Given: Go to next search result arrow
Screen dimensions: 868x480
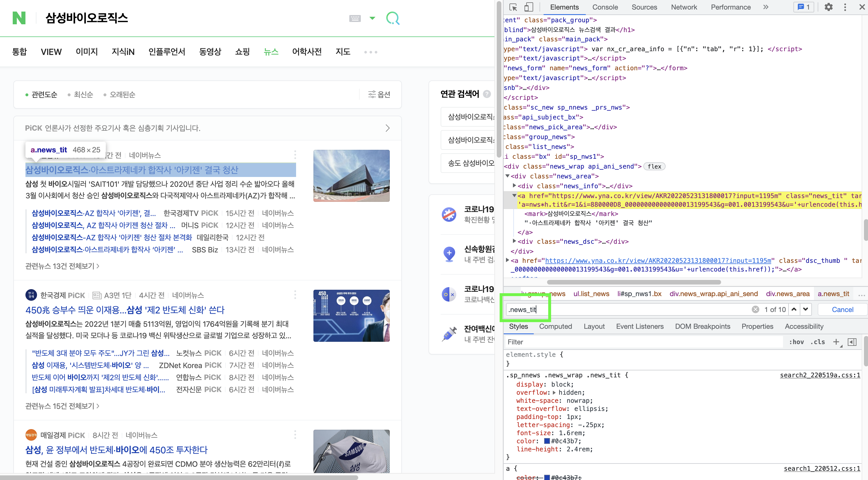Looking at the screenshot, I should click(805, 309).
